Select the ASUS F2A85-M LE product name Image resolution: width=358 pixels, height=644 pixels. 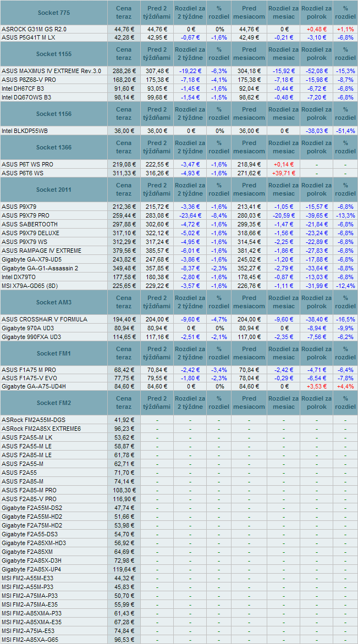click(x=26, y=454)
